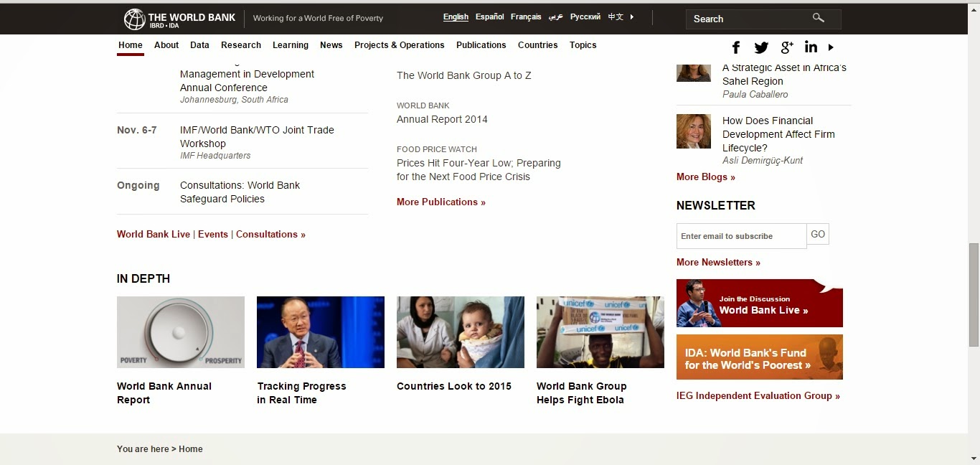
Task: Switch language to Arabic
Action: (x=556, y=17)
